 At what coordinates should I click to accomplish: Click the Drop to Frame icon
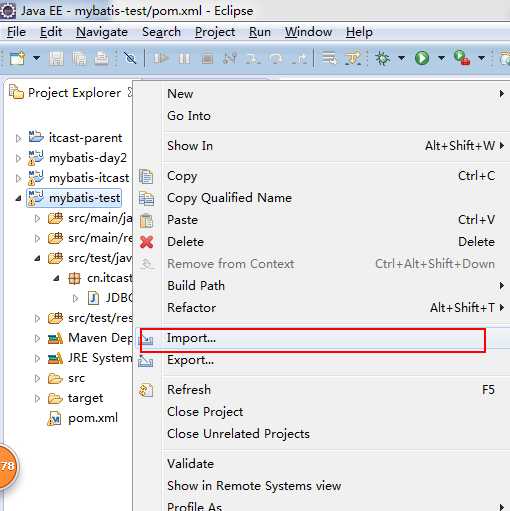click(329, 58)
